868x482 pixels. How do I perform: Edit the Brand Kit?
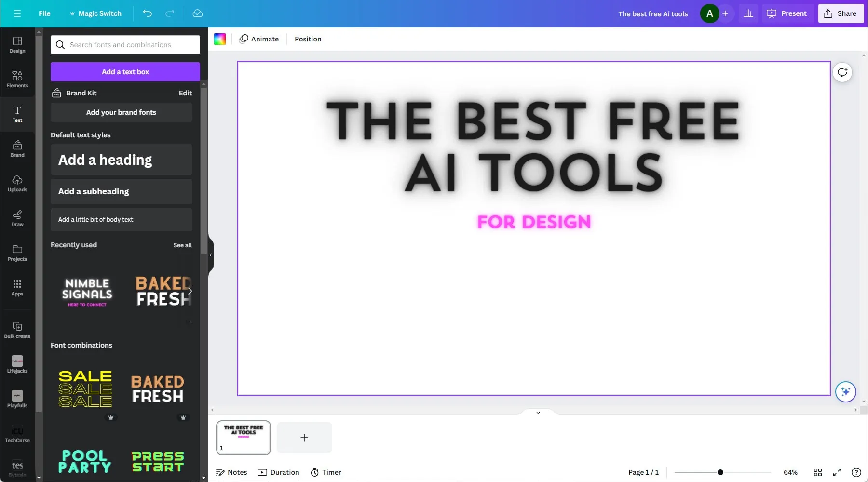point(185,93)
